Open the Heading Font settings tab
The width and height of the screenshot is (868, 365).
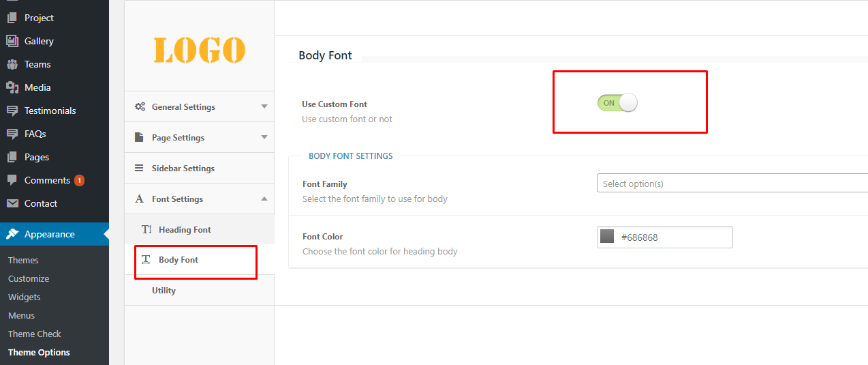click(x=184, y=230)
